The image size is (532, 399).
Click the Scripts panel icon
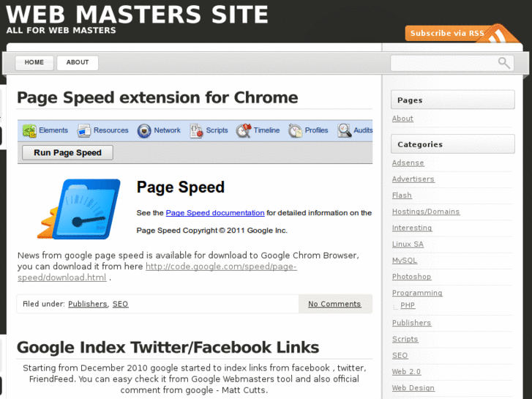coord(196,131)
